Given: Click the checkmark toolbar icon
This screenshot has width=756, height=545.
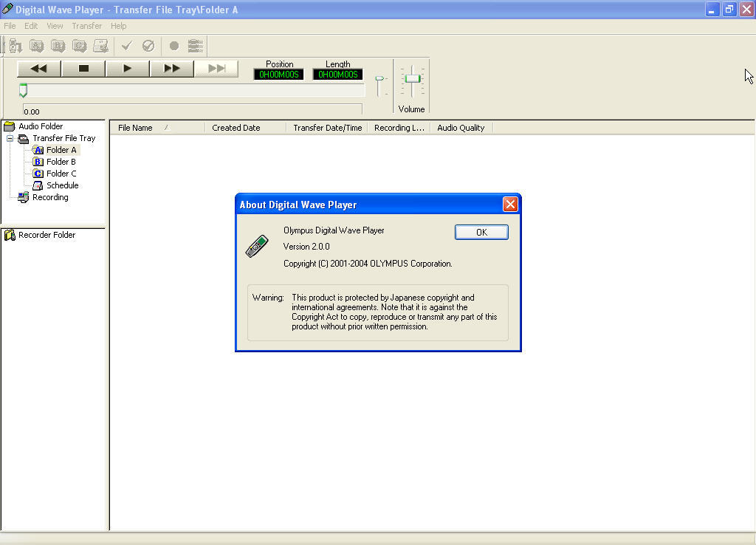Looking at the screenshot, I should pyautogui.click(x=126, y=46).
